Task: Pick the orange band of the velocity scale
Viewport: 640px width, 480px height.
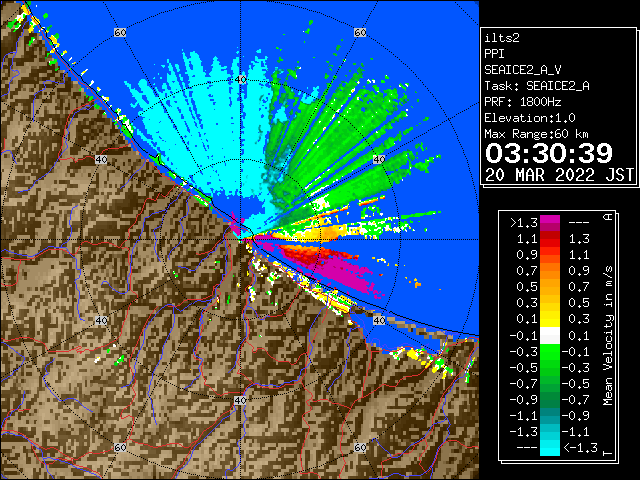Action: click(x=550, y=271)
